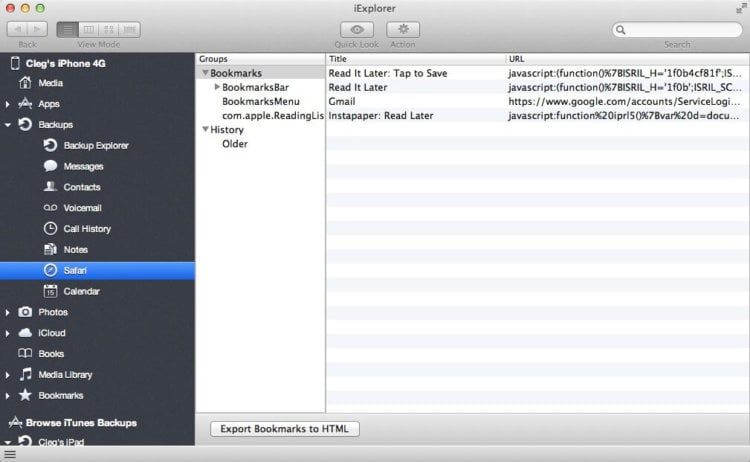Screen dimensions: 750x462
Task: Click the Back arrow button
Action: coord(17,29)
